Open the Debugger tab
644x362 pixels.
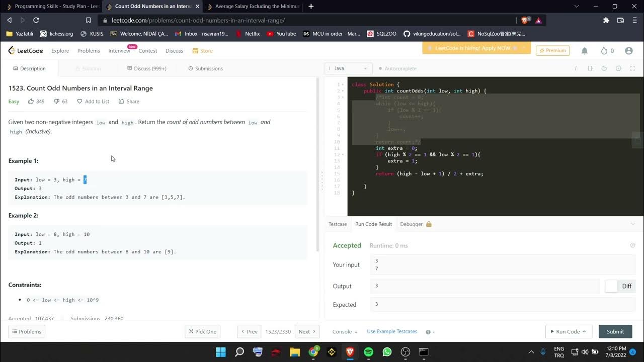click(416, 224)
